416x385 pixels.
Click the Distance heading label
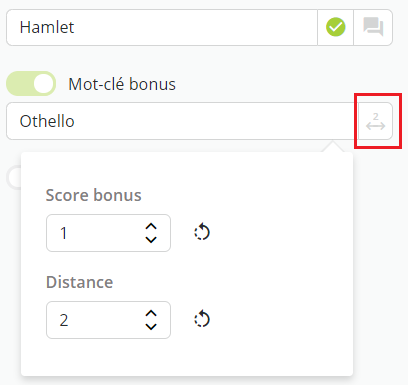tap(80, 282)
